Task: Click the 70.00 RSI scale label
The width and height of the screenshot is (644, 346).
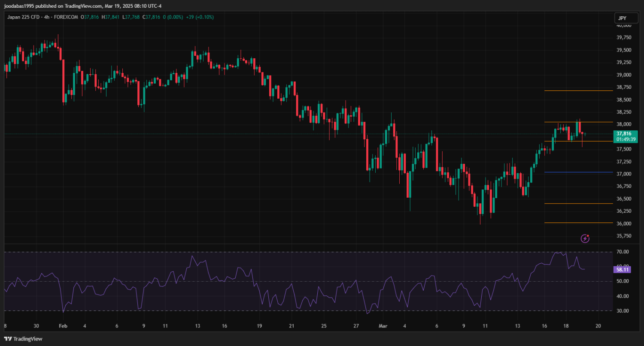Action: coord(623,252)
